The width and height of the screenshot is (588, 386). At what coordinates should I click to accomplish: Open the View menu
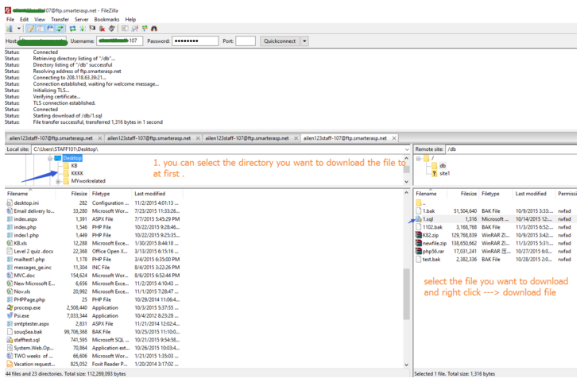[40, 20]
